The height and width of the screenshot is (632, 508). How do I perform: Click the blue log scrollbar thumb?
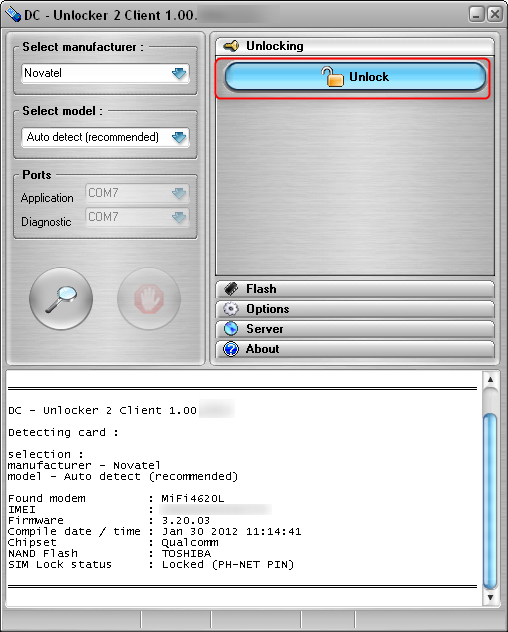point(490,501)
